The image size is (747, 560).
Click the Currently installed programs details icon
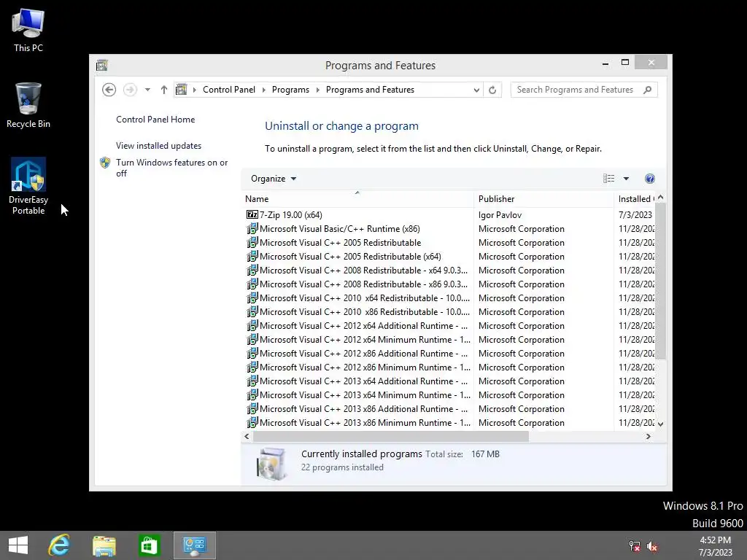pyautogui.click(x=271, y=463)
